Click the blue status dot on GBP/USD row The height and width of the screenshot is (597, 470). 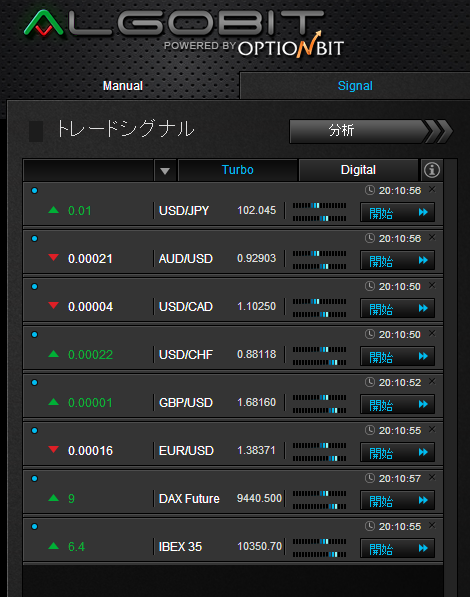pos(34,382)
